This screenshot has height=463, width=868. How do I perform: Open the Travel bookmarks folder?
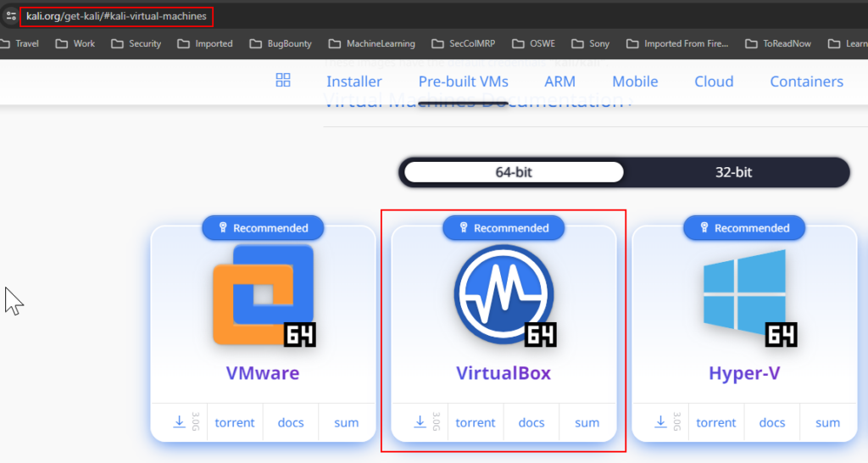[20, 43]
